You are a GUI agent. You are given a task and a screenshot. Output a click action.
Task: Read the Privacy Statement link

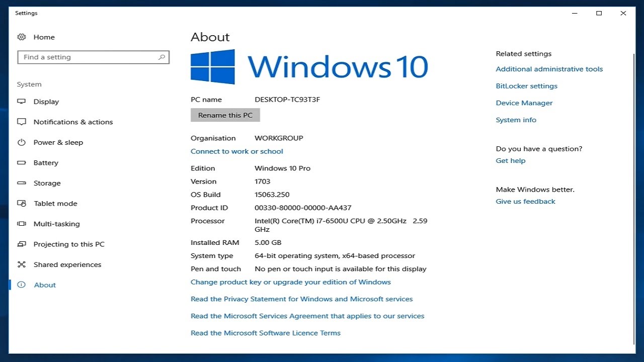tap(302, 299)
